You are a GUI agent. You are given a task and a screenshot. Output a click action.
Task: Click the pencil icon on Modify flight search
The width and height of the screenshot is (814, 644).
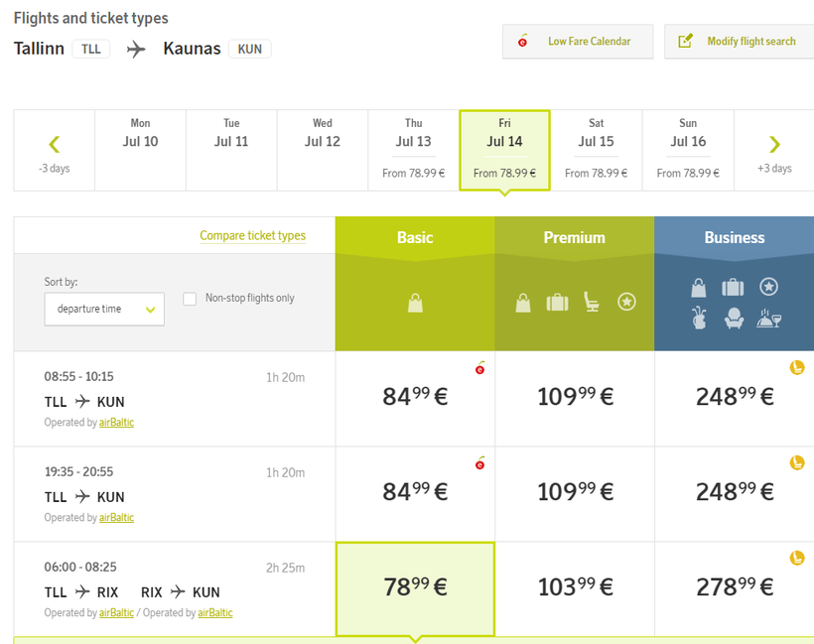[x=685, y=42]
